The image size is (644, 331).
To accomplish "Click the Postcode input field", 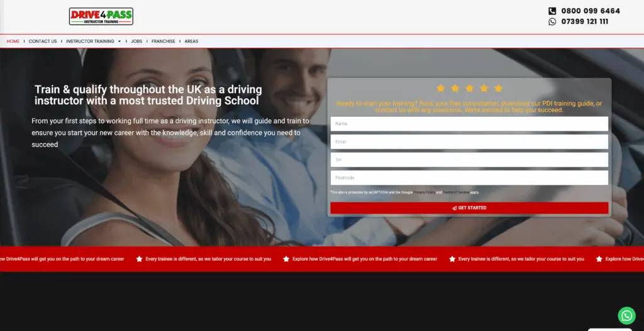I will (469, 178).
